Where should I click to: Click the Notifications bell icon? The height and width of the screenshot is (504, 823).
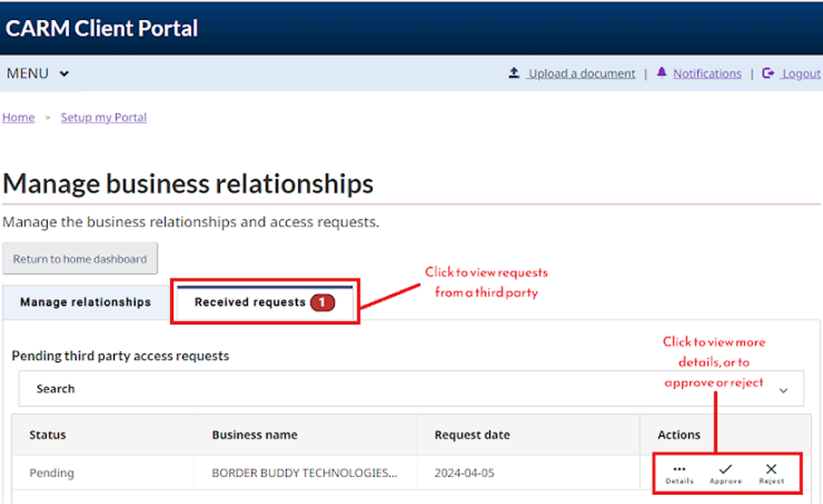(x=661, y=72)
